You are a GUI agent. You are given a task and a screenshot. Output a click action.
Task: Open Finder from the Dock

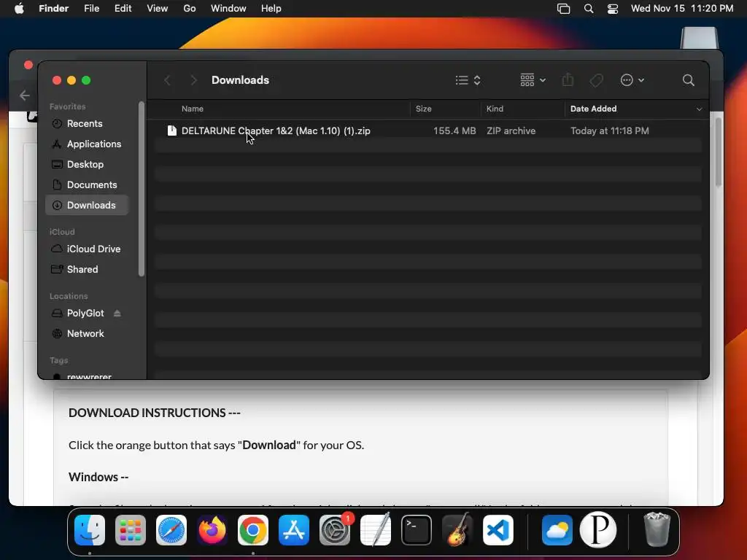click(90, 530)
